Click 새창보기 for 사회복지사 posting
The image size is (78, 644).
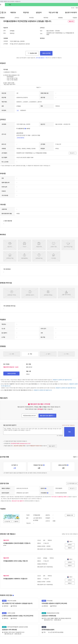tap(70, 583)
